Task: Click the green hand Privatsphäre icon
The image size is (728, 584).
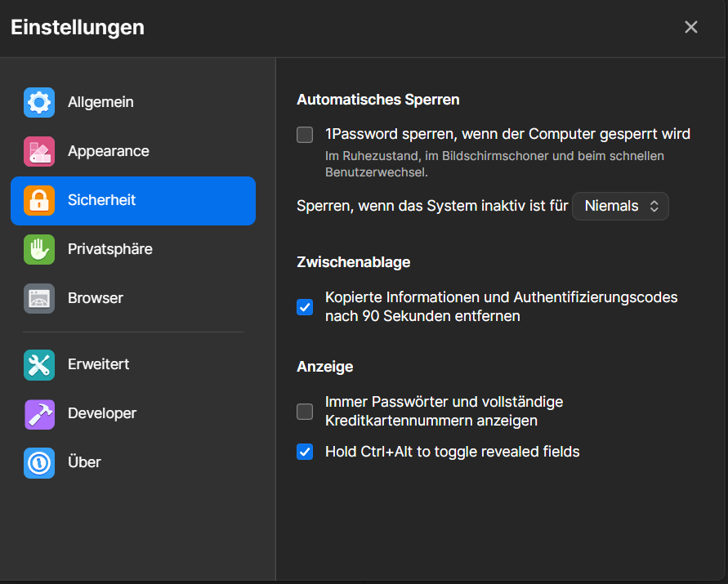Action: pyautogui.click(x=39, y=250)
